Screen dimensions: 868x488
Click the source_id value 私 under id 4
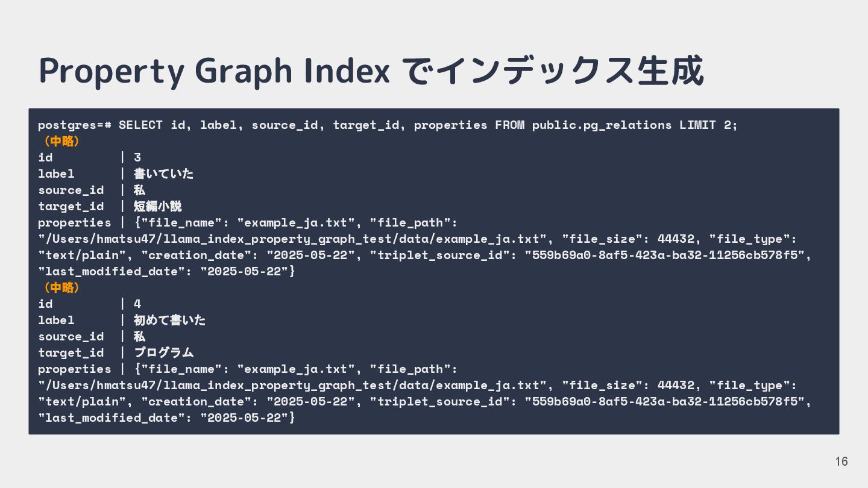point(139,337)
